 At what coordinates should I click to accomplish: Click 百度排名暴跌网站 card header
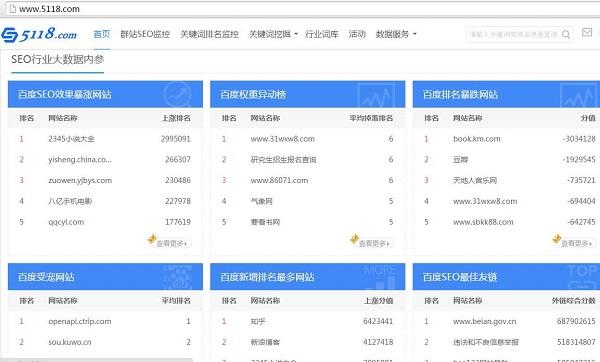click(506, 94)
